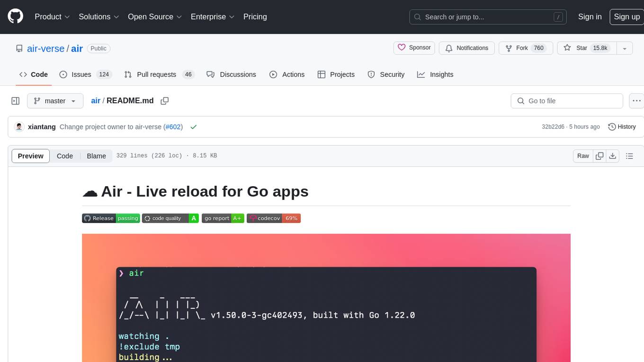Screen dimensions: 644x362
Task: Expand the Product menu
Action: 52,17
